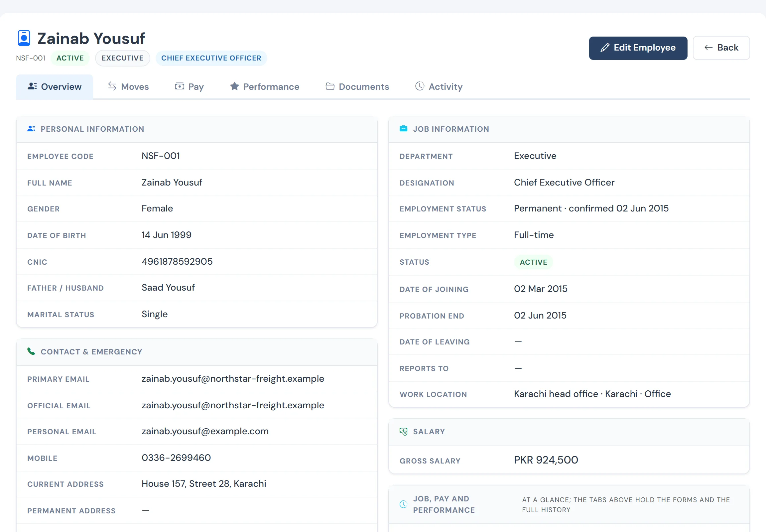Click the Personal Information header icon
766x532 pixels.
pyautogui.click(x=31, y=129)
